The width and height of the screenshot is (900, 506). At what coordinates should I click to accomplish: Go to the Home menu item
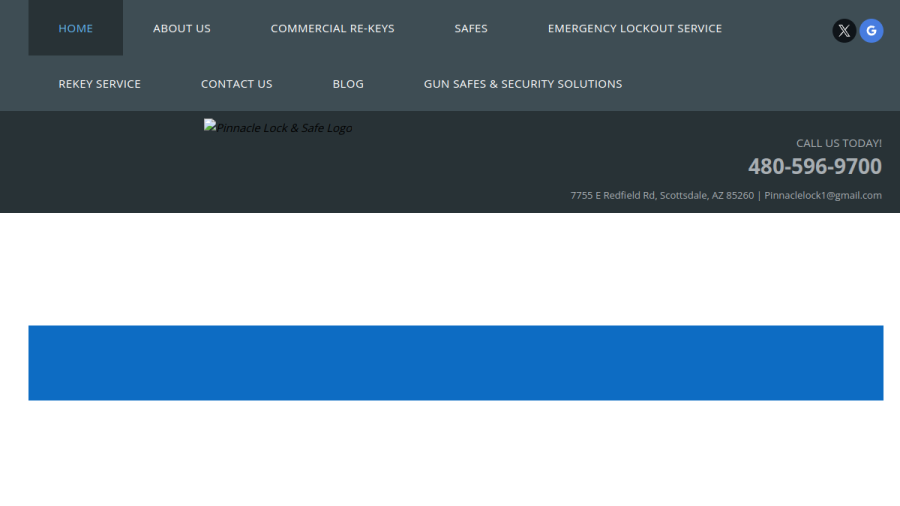pos(76,28)
